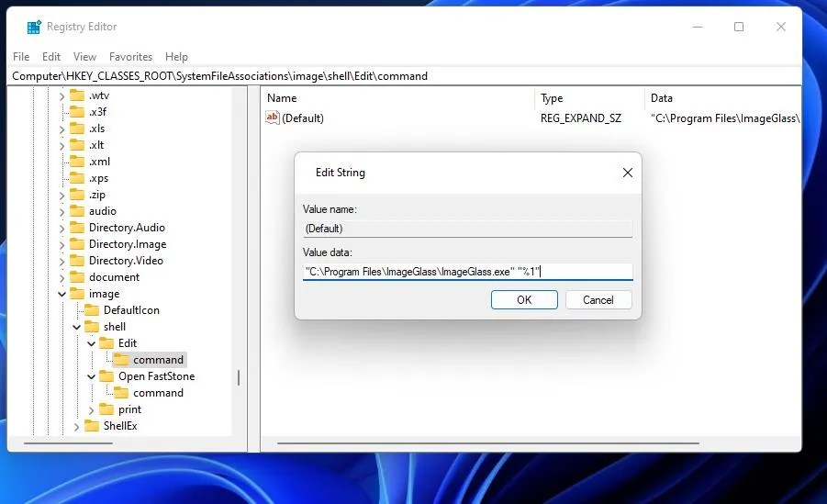Open the Favorites menu

(130, 57)
